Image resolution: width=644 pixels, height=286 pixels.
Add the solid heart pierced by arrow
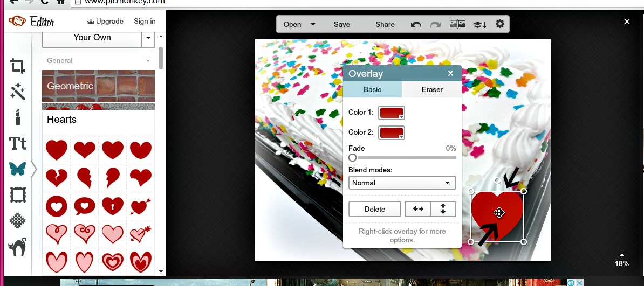[140, 206]
